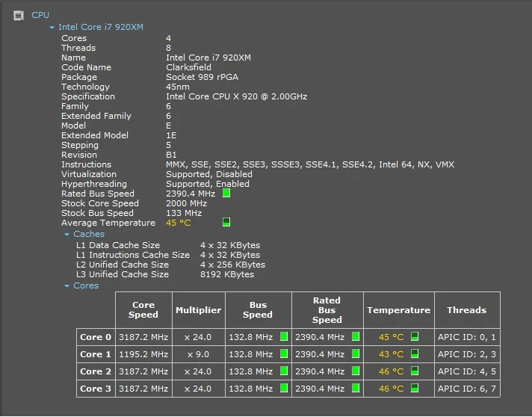This screenshot has height=417, width=532.
Task: Click Core 1 bus speed green indicator
Action: point(284,354)
